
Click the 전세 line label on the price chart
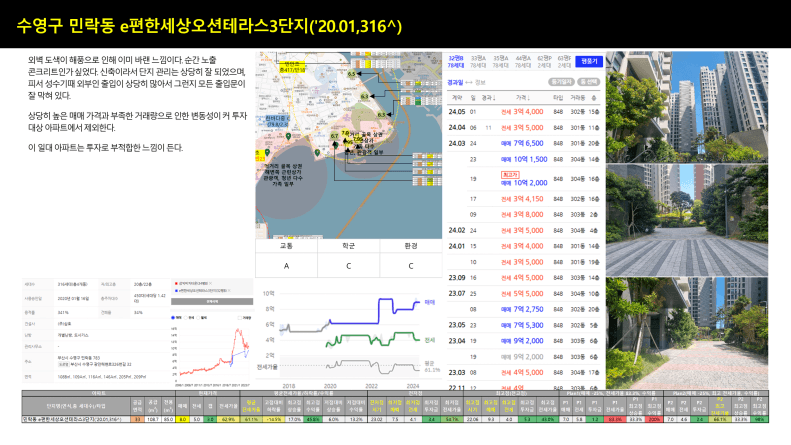(x=429, y=340)
